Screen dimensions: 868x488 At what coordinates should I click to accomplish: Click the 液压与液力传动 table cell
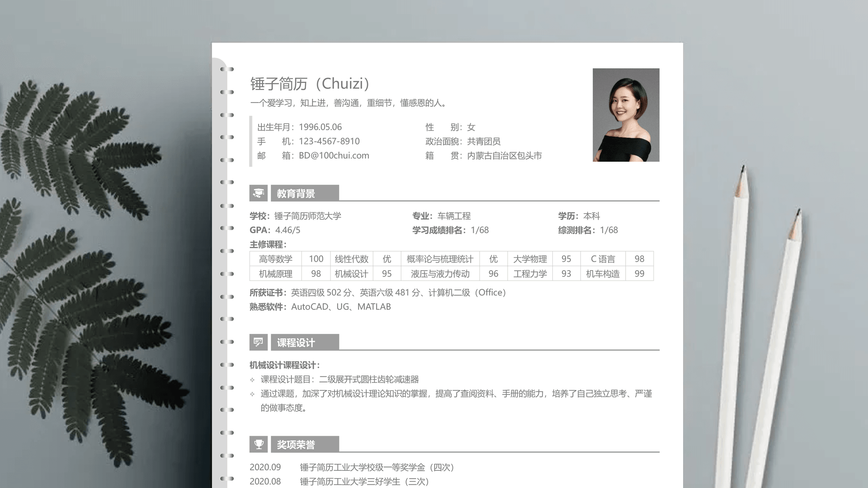tap(439, 274)
